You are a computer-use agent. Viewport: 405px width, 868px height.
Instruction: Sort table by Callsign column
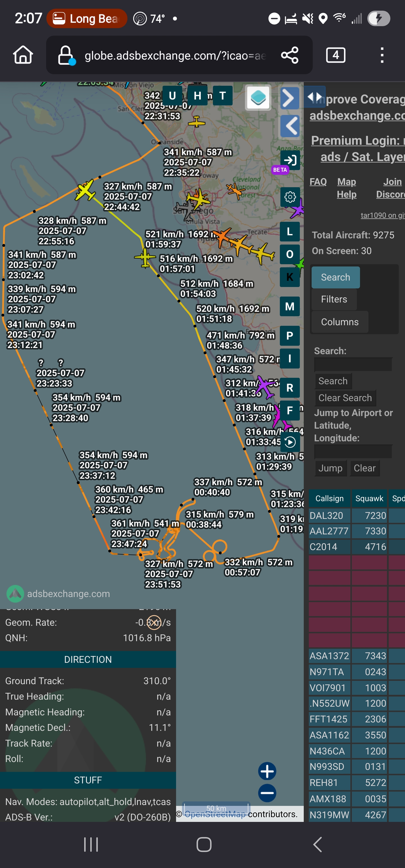pos(329,498)
